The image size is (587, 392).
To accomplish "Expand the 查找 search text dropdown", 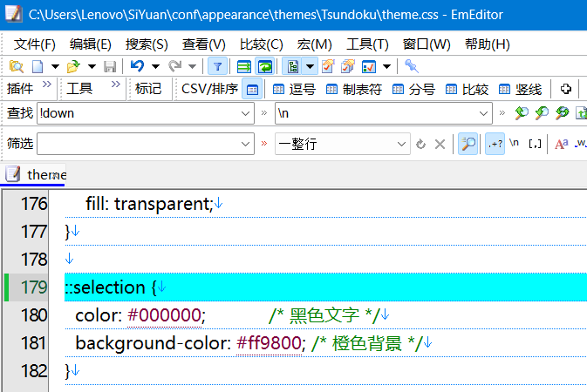I will click(245, 113).
